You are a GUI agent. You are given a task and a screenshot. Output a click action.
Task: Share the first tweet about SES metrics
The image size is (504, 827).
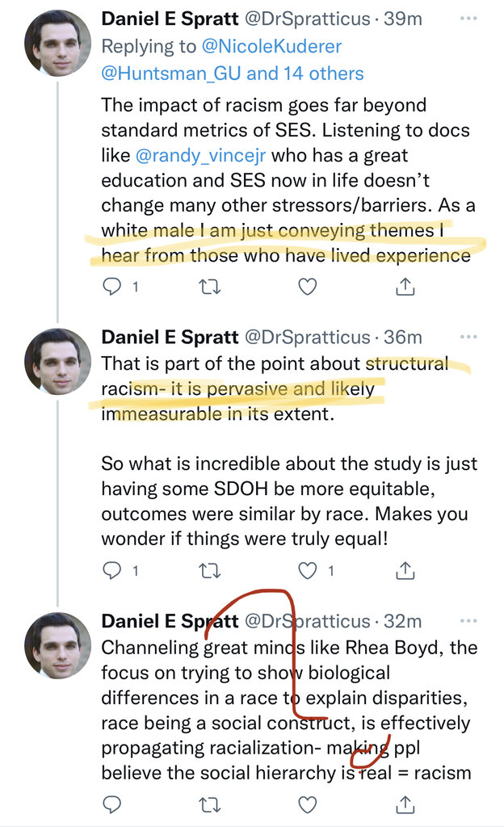(x=405, y=286)
